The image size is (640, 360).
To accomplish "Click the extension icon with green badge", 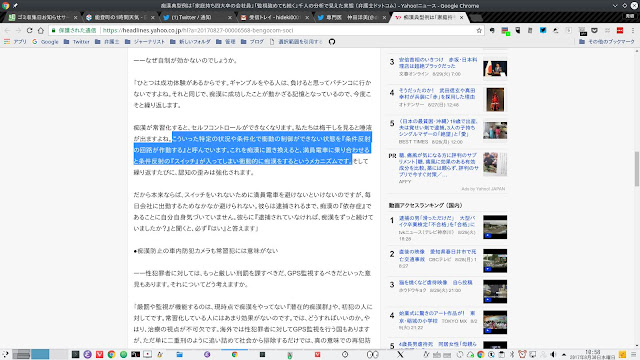I will coord(505,31).
